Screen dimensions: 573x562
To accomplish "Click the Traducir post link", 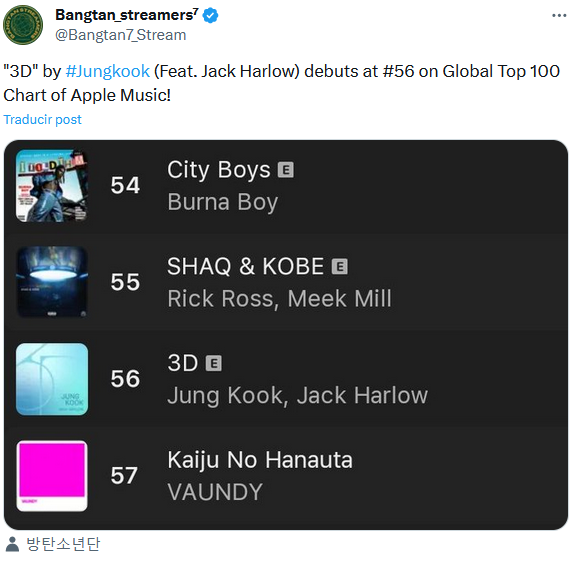I will pyautogui.click(x=42, y=119).
